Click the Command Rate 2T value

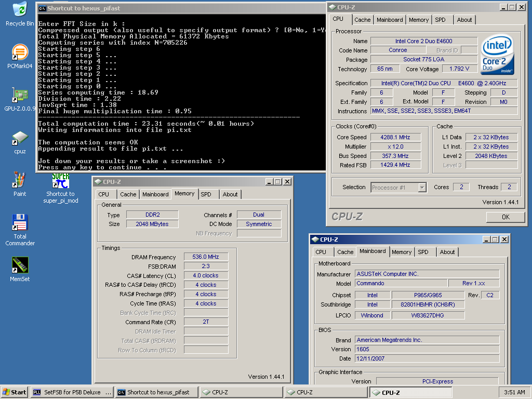(206, 322)
